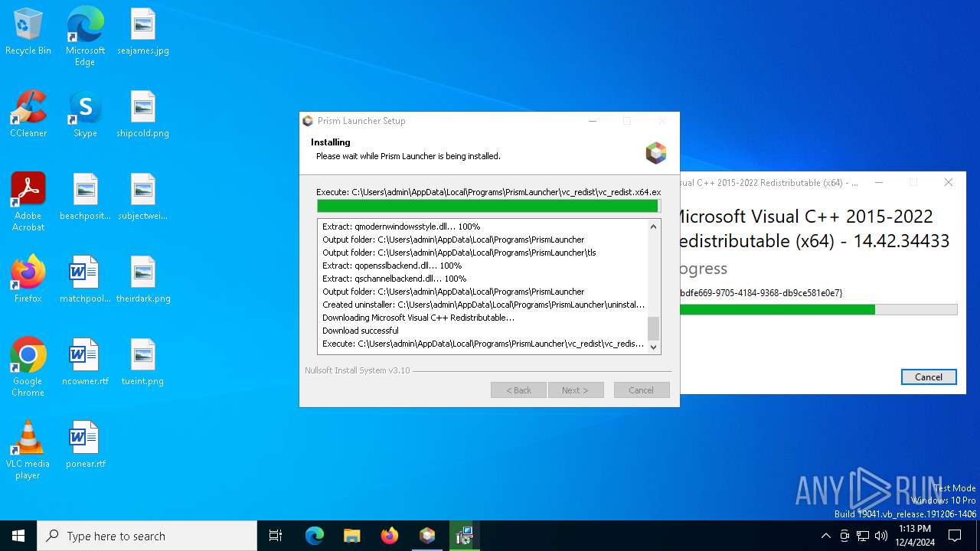Open the notification center icon

pyautogui.click(x=955, y=536)
